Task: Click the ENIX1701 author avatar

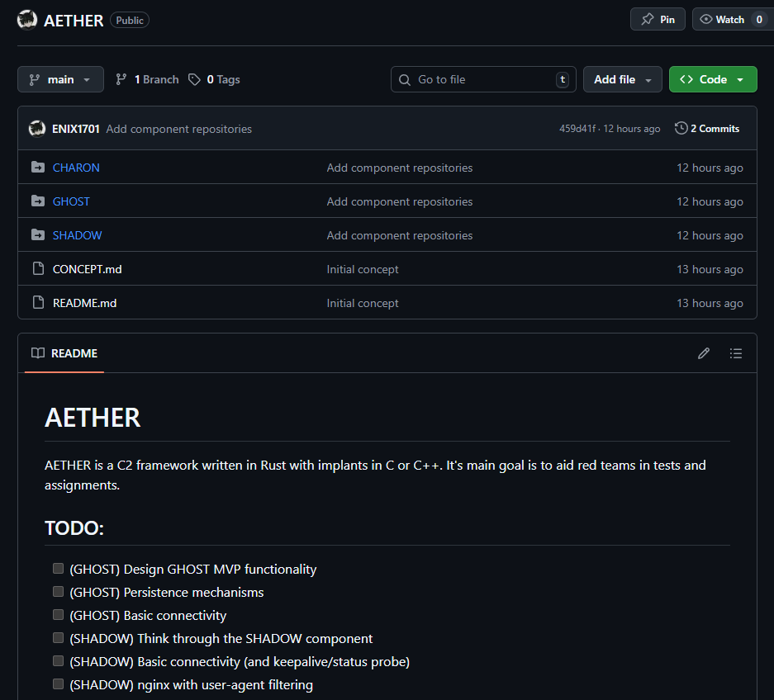Action: (37, 129)
